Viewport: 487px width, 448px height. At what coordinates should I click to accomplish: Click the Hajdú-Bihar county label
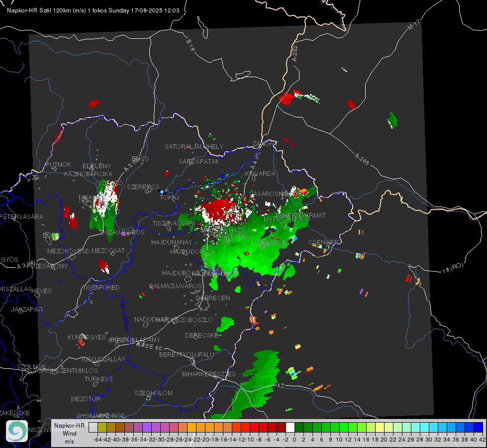[x=124, y=314]
